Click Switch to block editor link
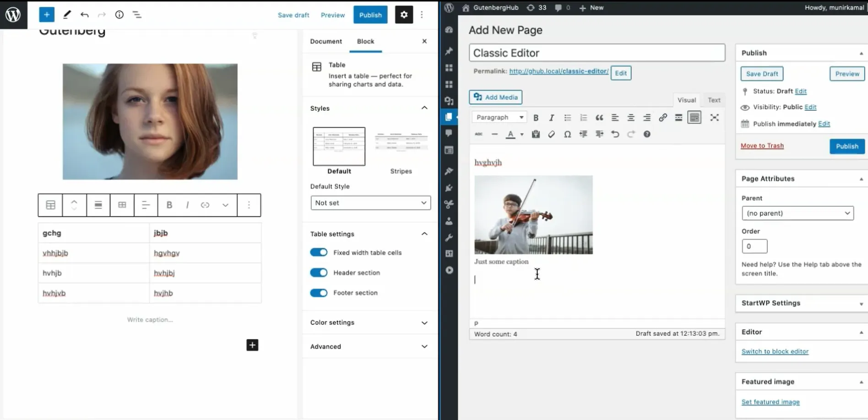The height and width of the screenshot is (420, 868). pyautogui.click(x=775, y=351)
